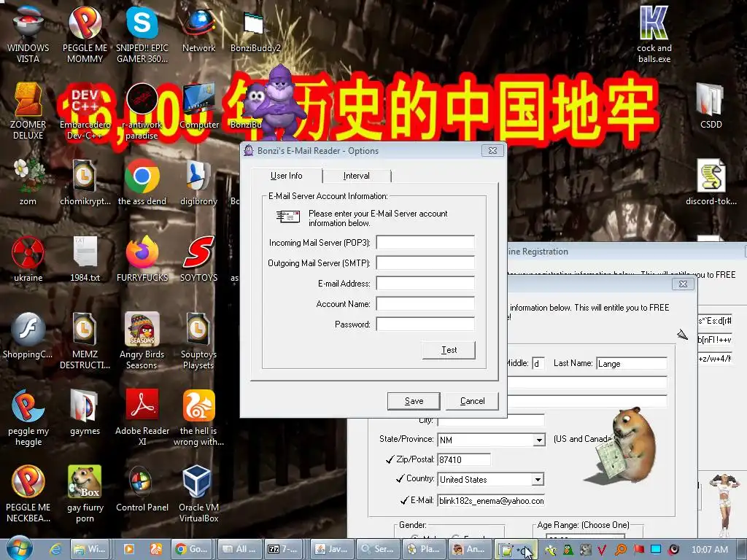The width and height of the screenshot is (747, 560).
Task: Launch Embarcadero Dev-C++ shortcut
Action: pyautogui.click(x=85, y=112)
